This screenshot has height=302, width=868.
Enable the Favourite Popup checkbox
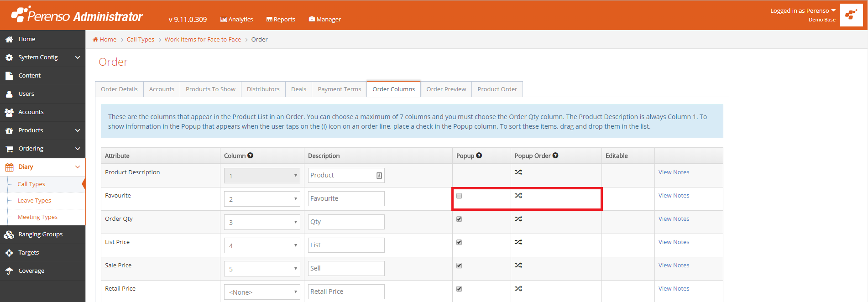[x=459, y=196]
